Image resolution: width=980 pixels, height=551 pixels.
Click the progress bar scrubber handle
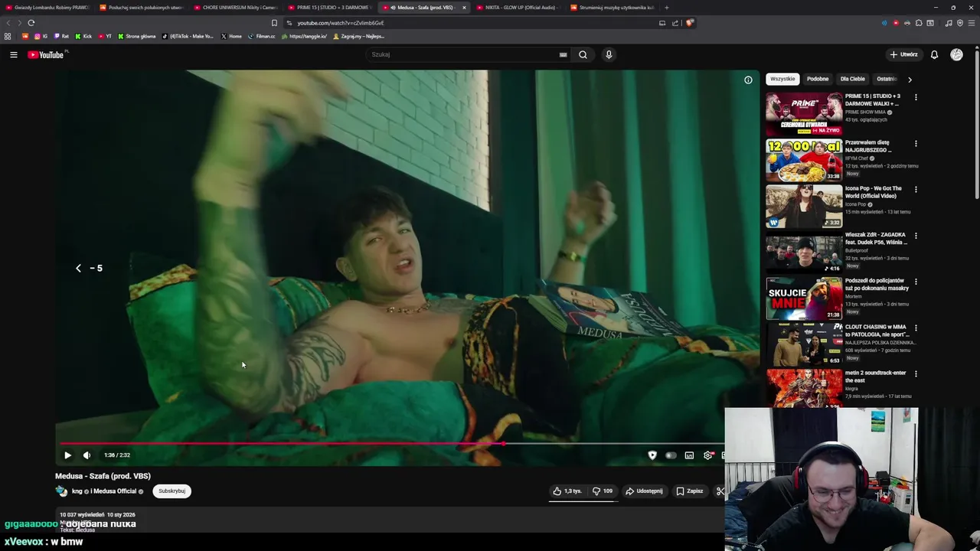[503, 444]
